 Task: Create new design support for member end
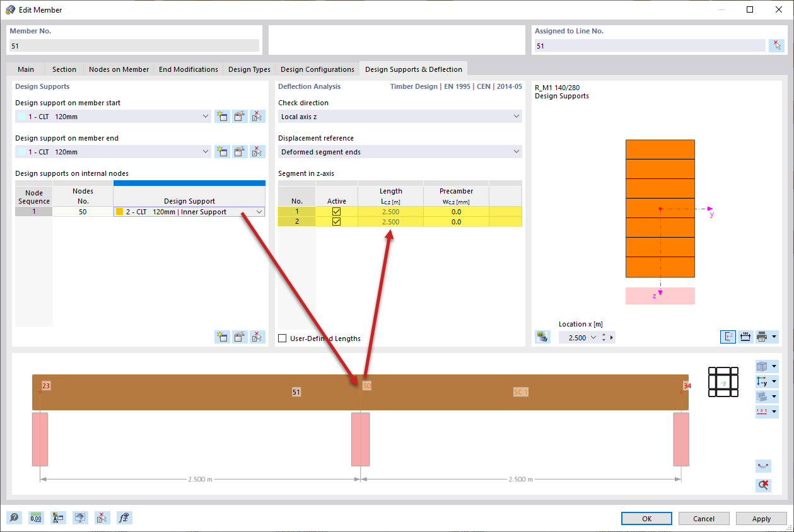pyautogui.click(x=222, y=152)
